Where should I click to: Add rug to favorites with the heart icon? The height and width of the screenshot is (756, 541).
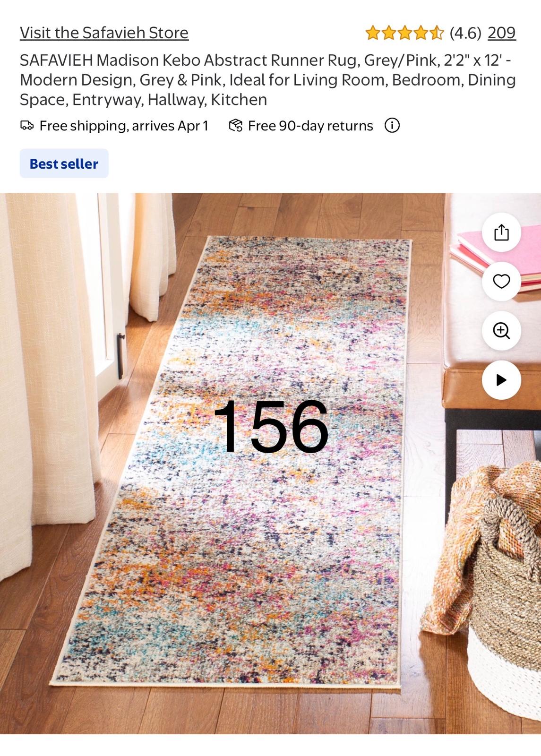tap(501, 282)
